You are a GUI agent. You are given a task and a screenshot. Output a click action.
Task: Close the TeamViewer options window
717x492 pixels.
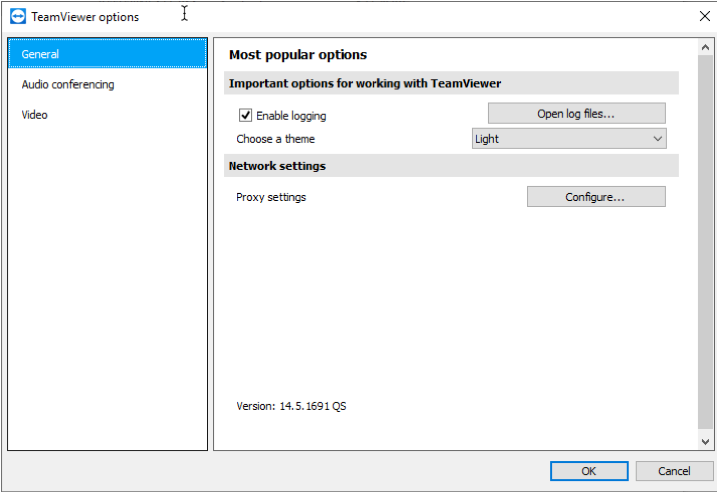[705, 16]
